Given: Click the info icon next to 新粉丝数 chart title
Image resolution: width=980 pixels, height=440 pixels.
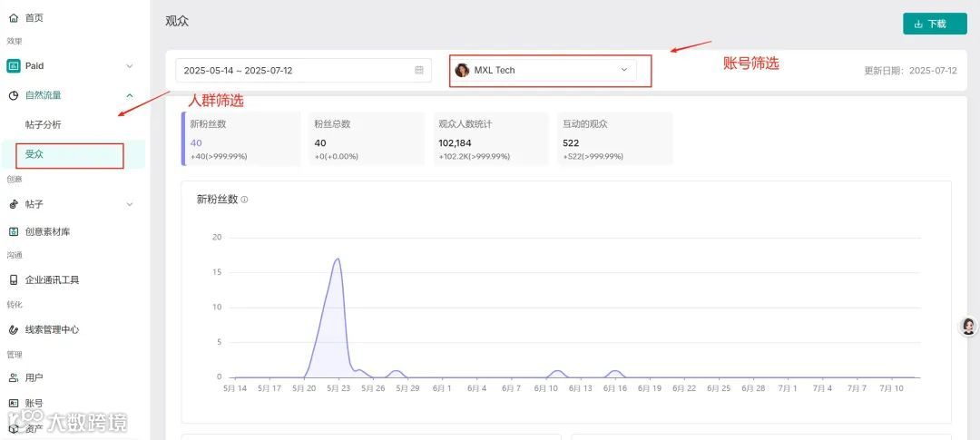Looking at the screenshot, I should 244,200.
